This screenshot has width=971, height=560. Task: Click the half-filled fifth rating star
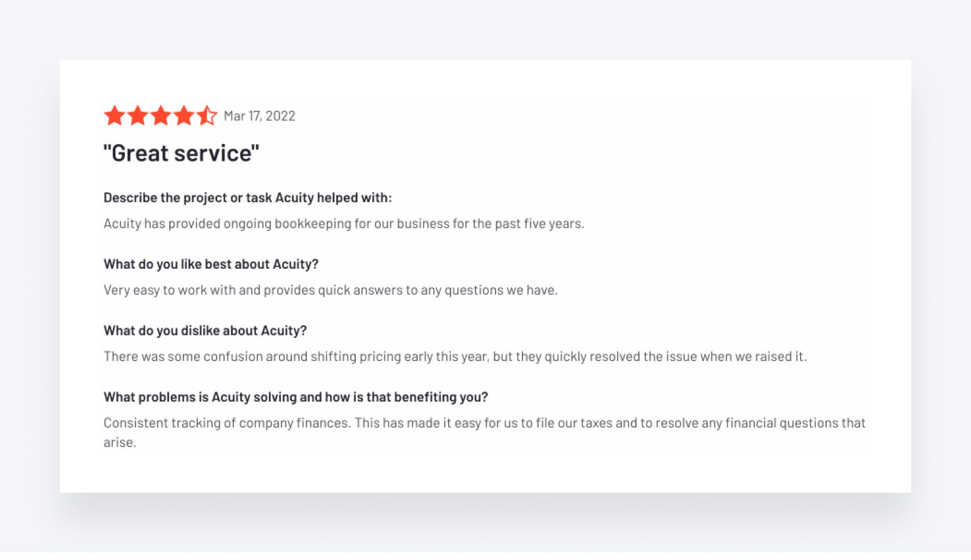pyautogui.click(x=207, y=116)
